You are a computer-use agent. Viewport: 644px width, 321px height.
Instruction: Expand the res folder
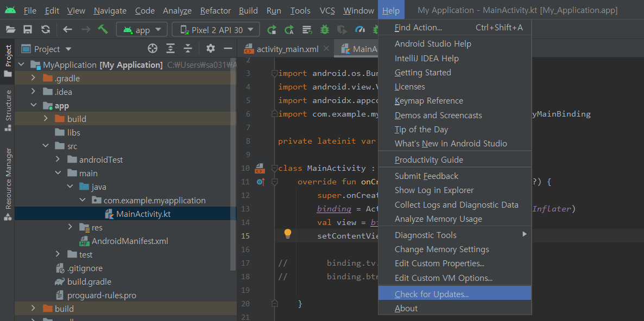70,227
